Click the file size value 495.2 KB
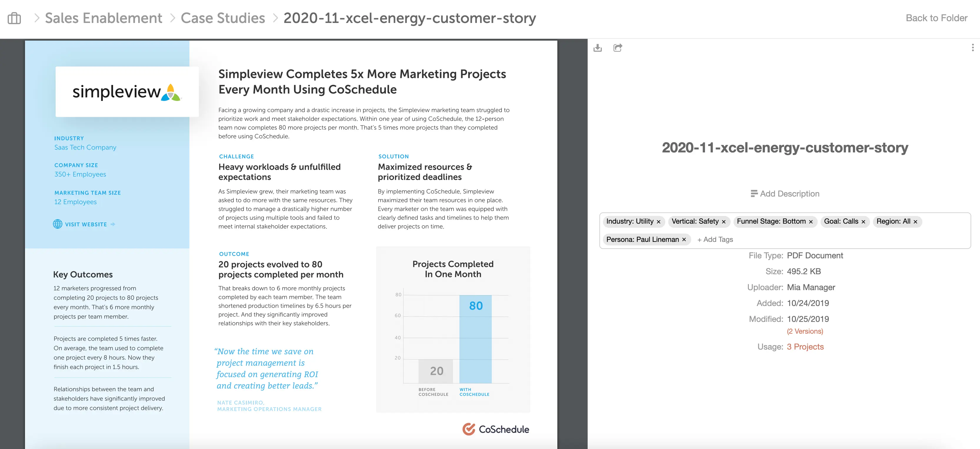The image size is (980, 449). click(804, 271)
